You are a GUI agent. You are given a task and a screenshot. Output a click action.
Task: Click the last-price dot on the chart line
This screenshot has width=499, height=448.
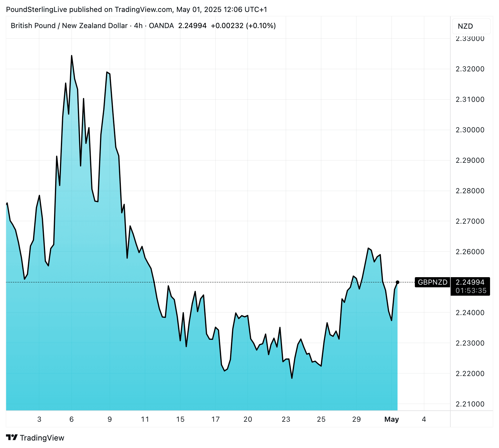click(x=397, y=282)
